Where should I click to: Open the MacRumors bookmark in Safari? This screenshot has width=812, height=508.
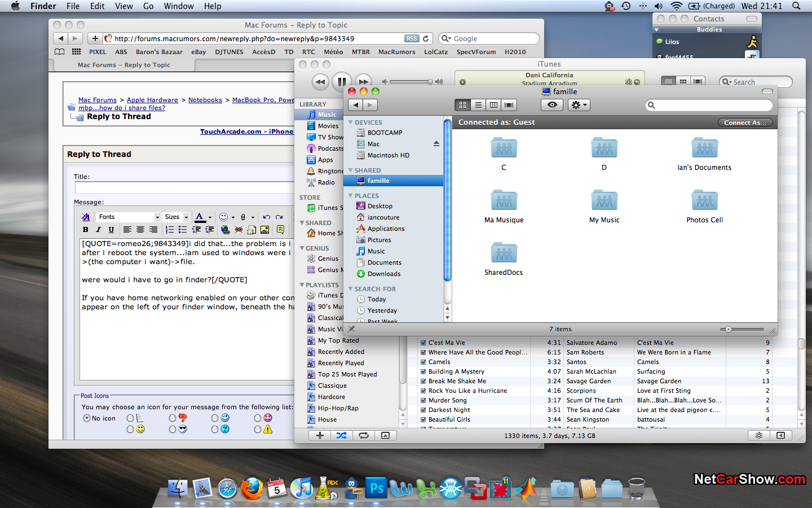click(x=396, y=52)
